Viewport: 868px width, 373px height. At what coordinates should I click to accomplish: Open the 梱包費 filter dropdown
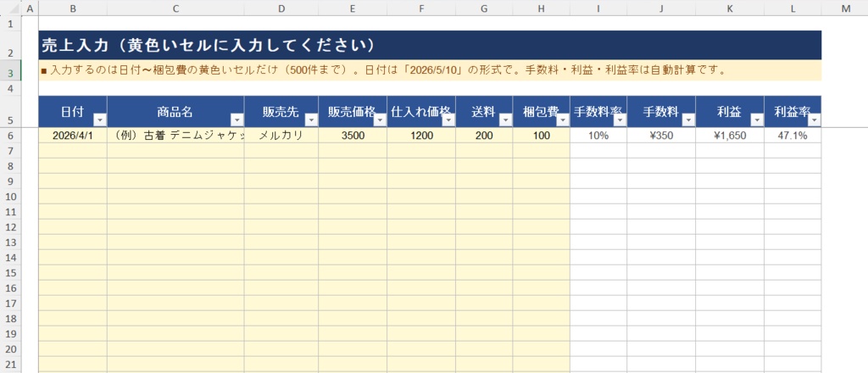(563, 120)
